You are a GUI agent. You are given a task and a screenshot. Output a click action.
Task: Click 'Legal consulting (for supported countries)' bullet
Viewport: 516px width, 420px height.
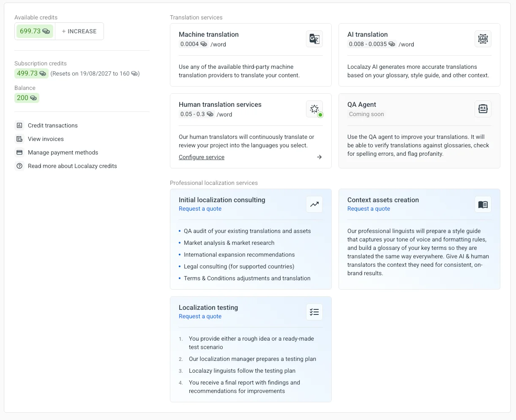(x=239, y=266)
